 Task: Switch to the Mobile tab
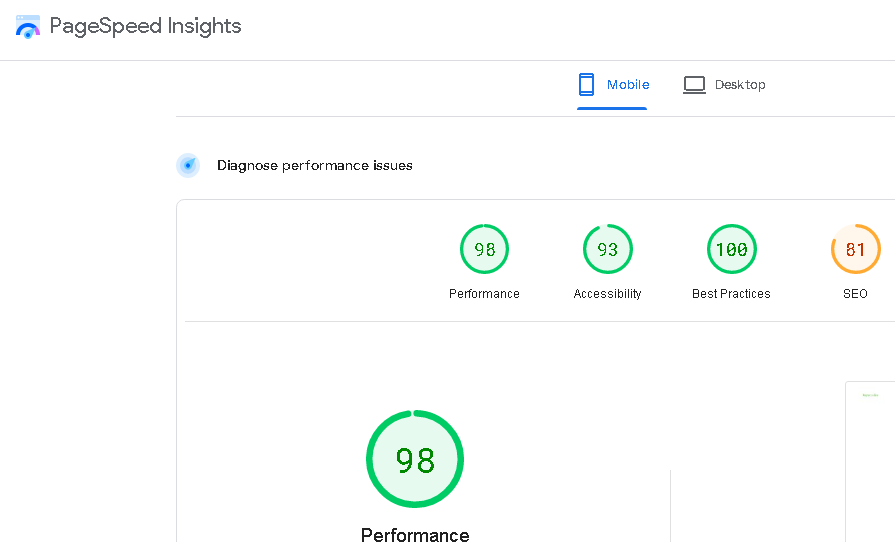tap(612, 85)
